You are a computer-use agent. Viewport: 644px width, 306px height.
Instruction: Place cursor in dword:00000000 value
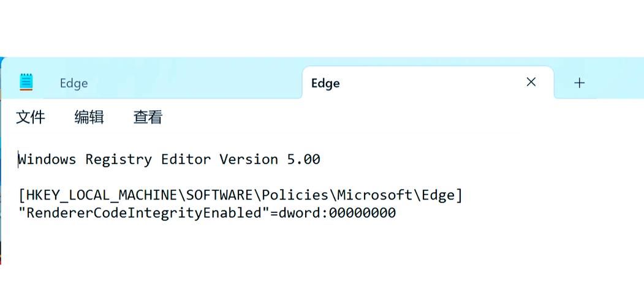pyautogui.click(x=337, y=213)
